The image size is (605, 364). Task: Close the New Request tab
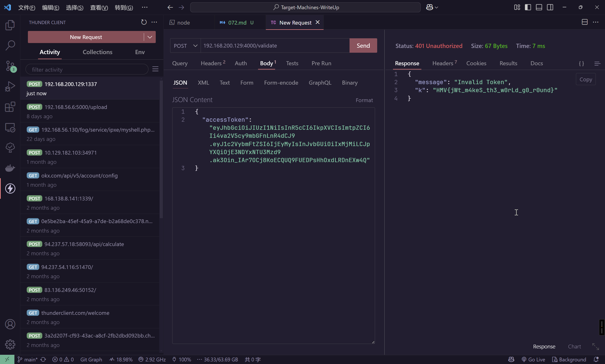coord(318,22)
